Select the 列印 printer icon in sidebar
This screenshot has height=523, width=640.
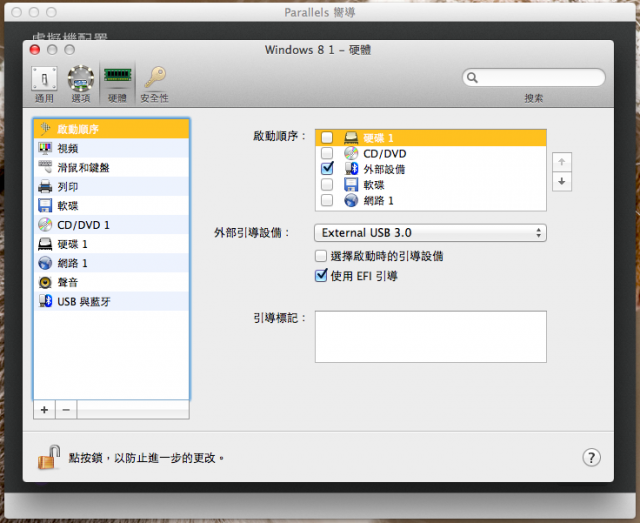coord(45,187)
